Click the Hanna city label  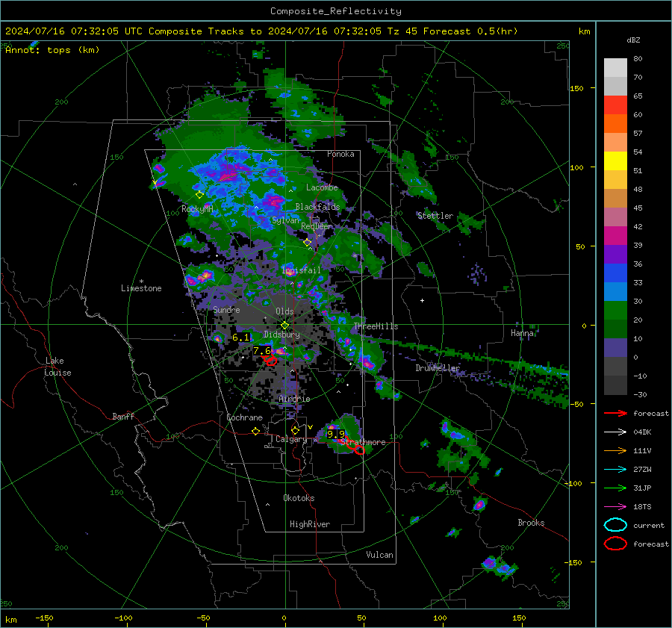point(522,333)
